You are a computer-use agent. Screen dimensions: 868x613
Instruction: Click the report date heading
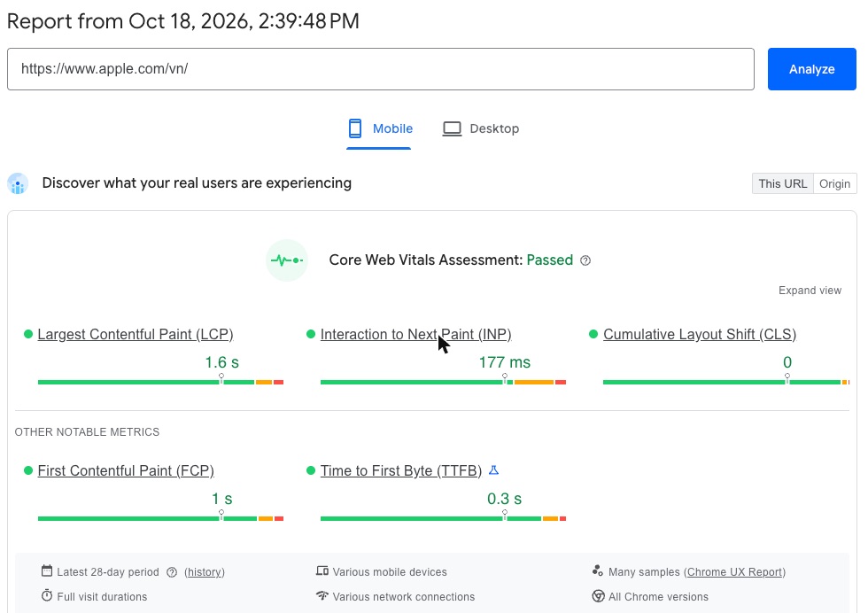[x=183, y=21]
